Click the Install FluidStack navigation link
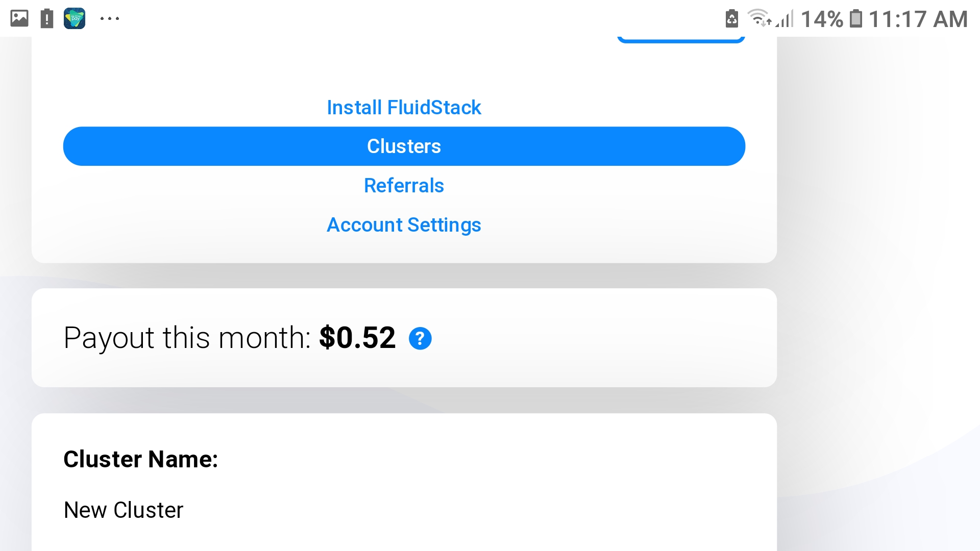This screenshot has height=551, width=980. (x=403, y=107)
